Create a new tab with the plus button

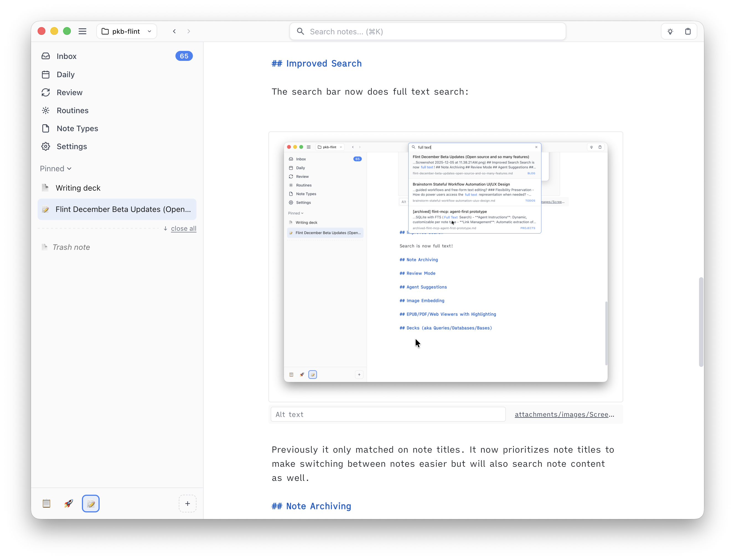tap(188, 503)
